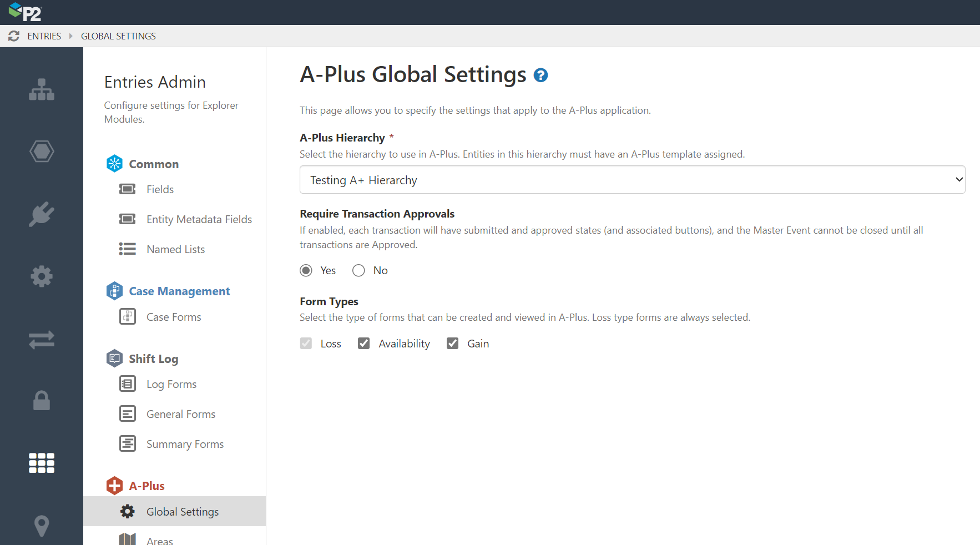Click the plug connector sidebar icon
980x545 pixels.
(x=42, y=214)
